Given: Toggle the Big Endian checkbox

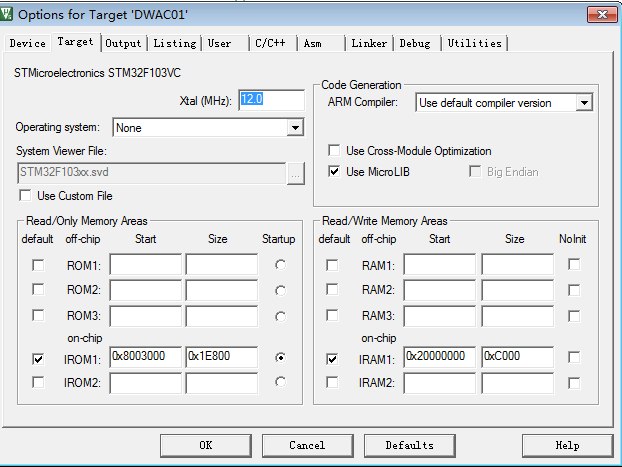Looking at the screenshot, I should pyautogui.click(x=474, y=171).
